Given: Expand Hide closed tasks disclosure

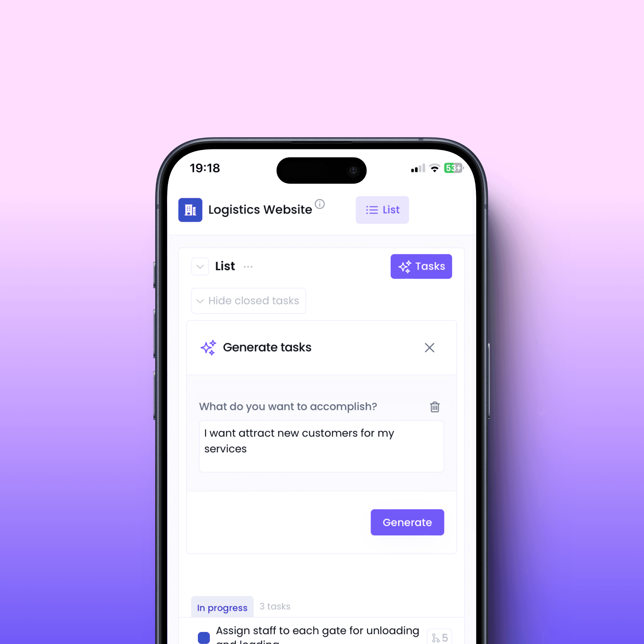Looking at the screenshot, I should coord(248,301).
